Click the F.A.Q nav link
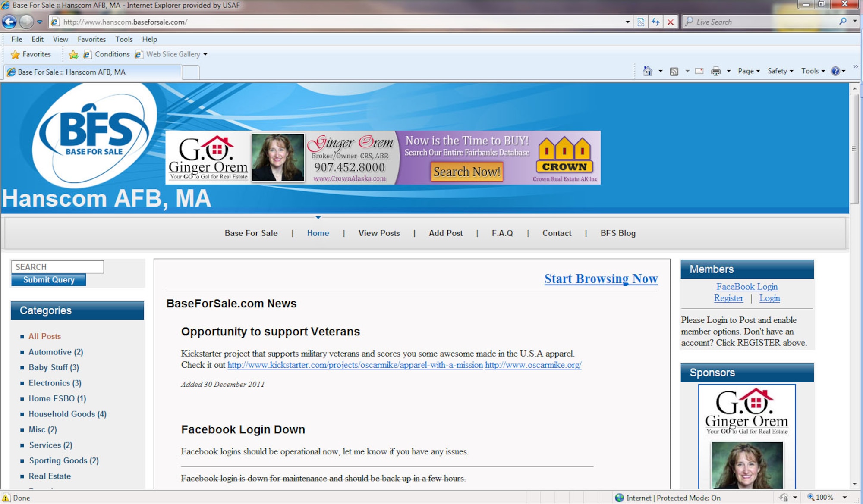 coord(502,233)
